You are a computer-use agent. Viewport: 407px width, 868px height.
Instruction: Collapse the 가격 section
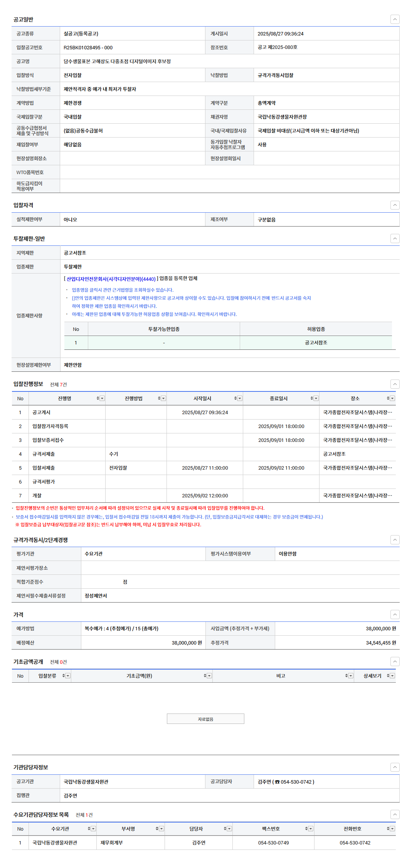tap(395, 614)
